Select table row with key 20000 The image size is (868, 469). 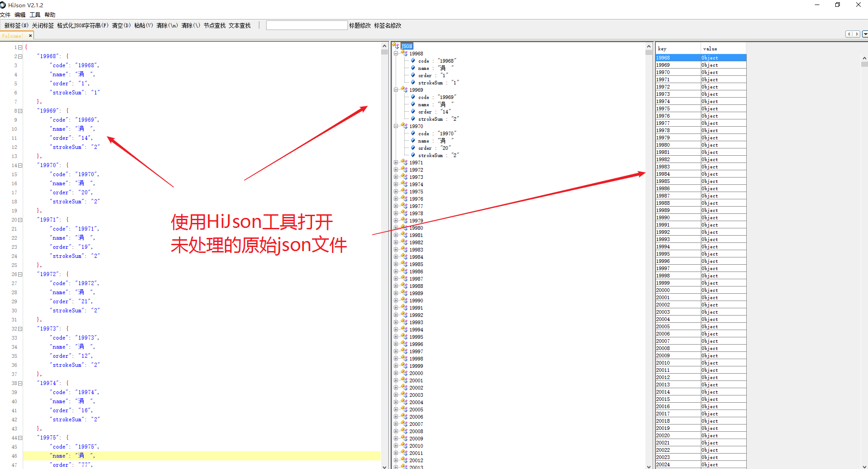(701, 290)
